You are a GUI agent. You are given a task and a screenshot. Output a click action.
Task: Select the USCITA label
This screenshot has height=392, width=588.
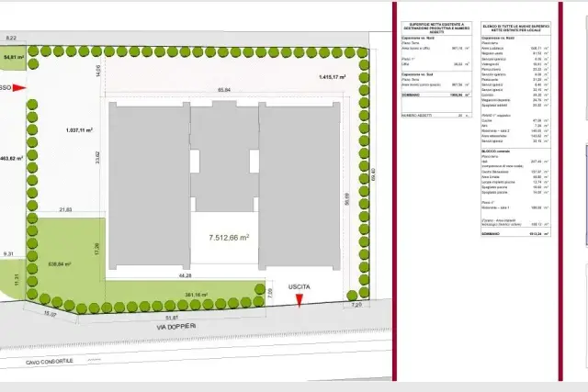click(x=299, y=287)
